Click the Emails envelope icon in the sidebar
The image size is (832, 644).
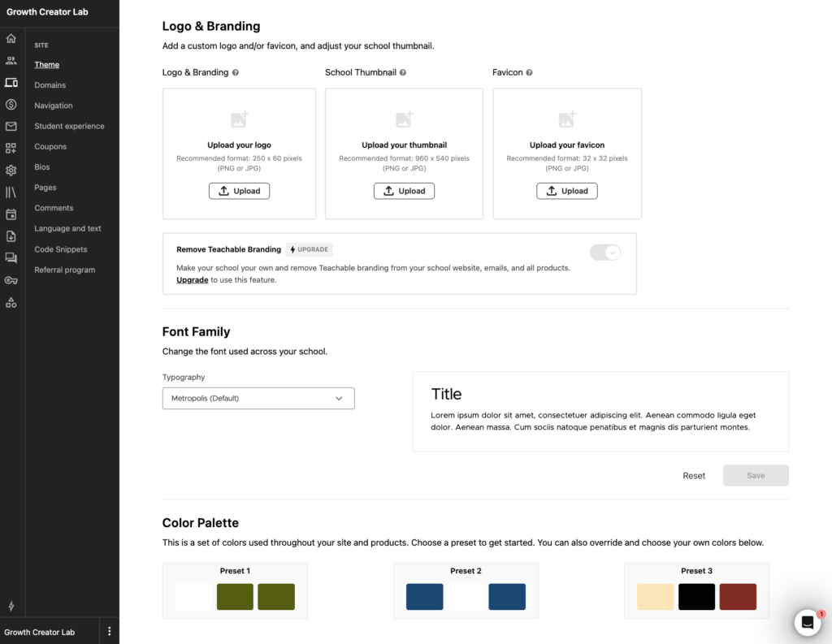(11, 126)
